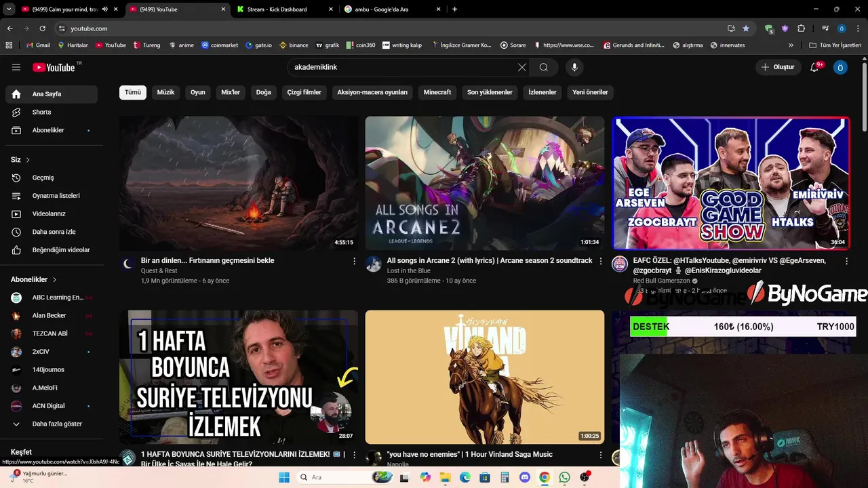Clear the search box with the X
Viewport: 868px width, 488px height.
[x=521, y=67]
